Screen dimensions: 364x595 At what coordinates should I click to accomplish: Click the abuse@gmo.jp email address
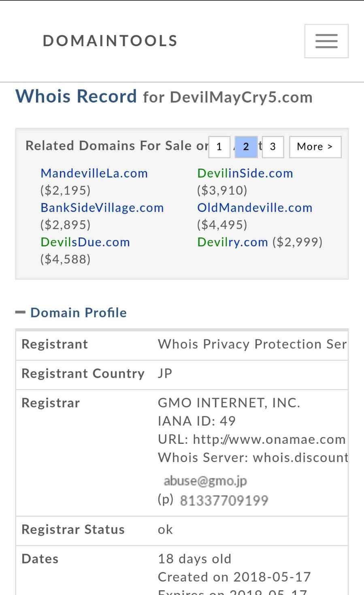(x=205, y=481)
